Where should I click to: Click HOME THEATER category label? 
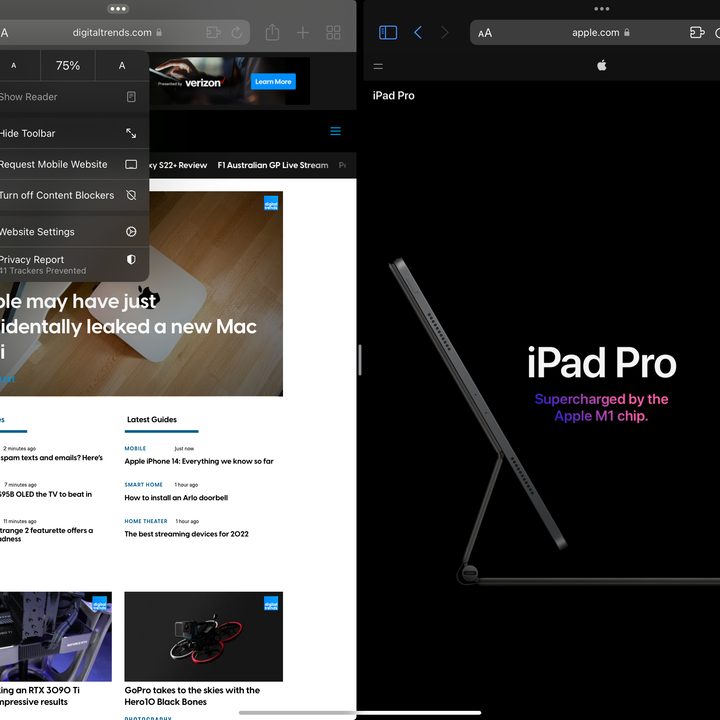146,521
